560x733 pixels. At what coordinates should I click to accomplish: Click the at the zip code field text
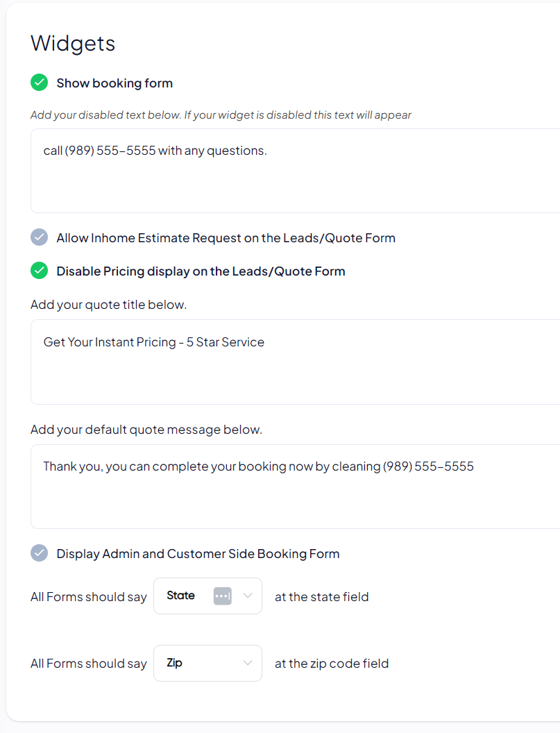(x=332, y=664)
